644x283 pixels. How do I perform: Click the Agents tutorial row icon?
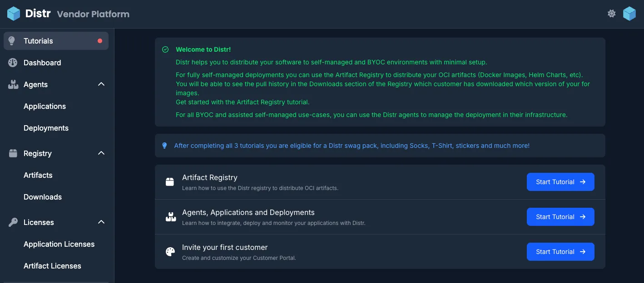[x=170, y=216]
